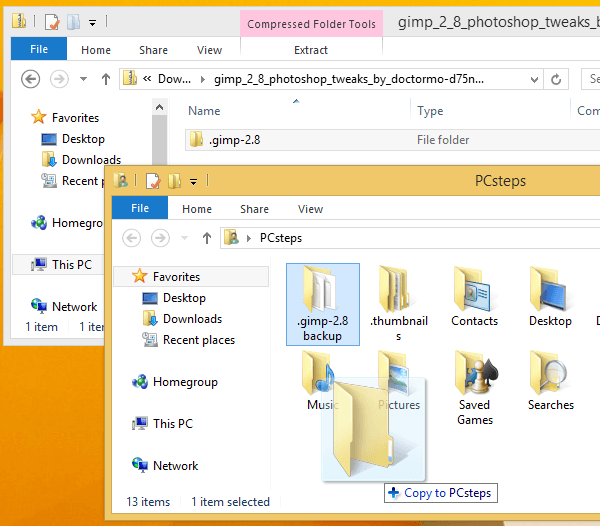Click the Forward arrow in the PCsteps window
The height and width of the screenshot is (526, 600).
160,238
